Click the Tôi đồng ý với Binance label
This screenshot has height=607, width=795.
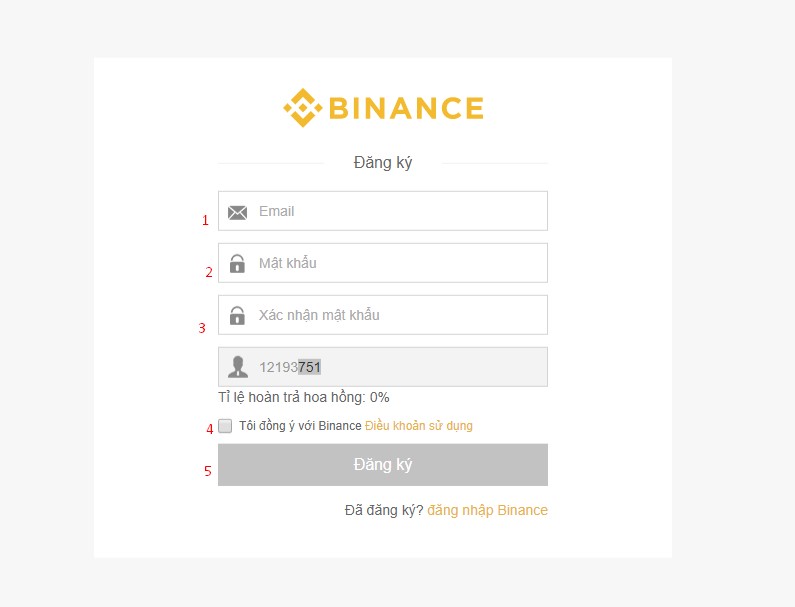(x=300, y=425)
